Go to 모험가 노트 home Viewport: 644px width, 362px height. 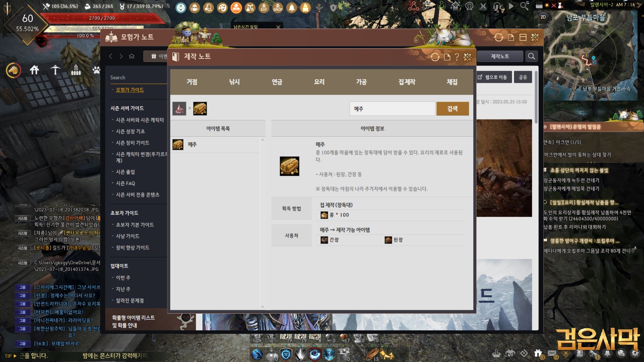pos(132,56)
